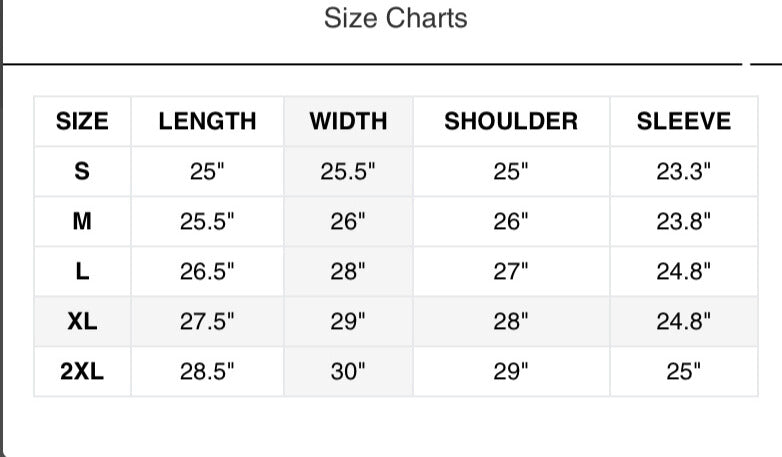Select the 27" shoulder cell for L

511,271
